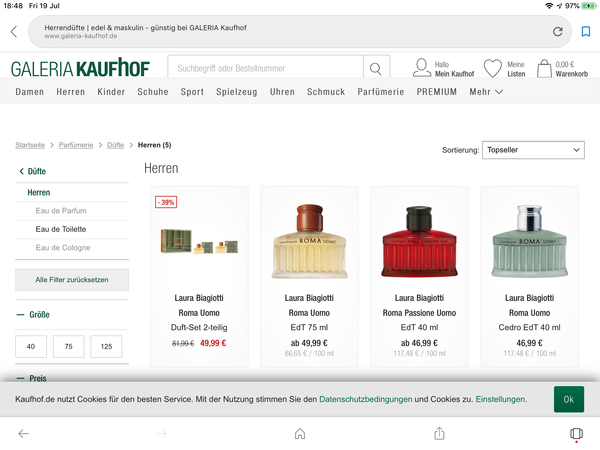Expand the Mehr navigation dropdown
The width and height of the screenshot is (600, 450).
pos(486,92)
